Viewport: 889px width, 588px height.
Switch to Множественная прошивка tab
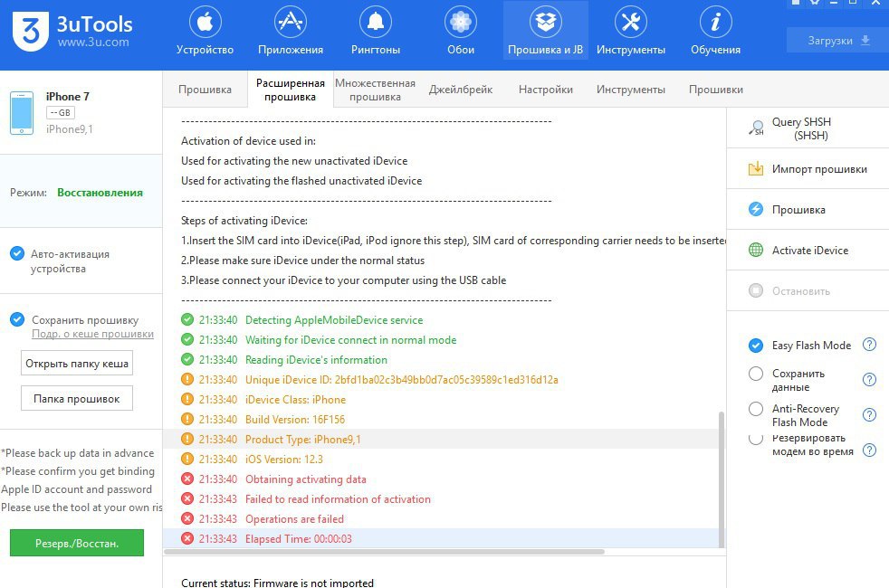point(376,90)
